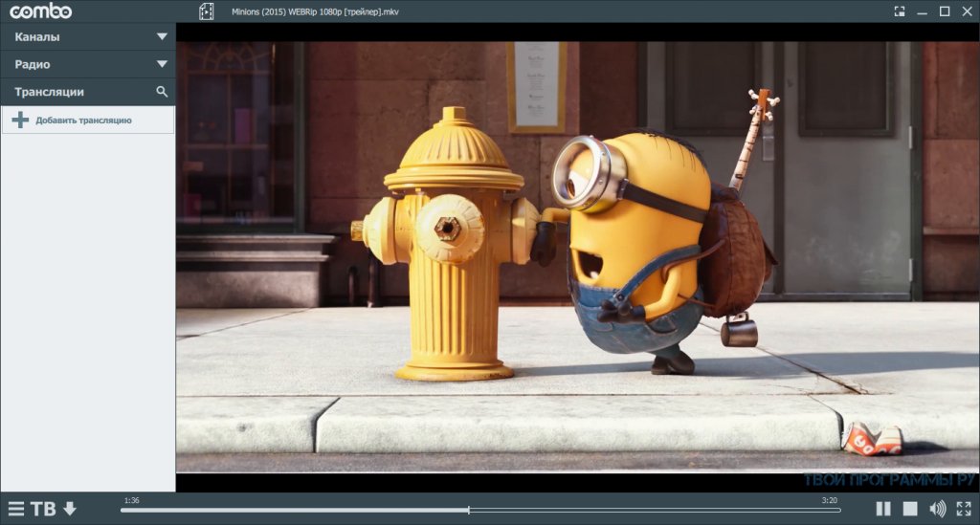The image size is (980, 525).
Task: Stop the video playback
Action: click(910, 509)
